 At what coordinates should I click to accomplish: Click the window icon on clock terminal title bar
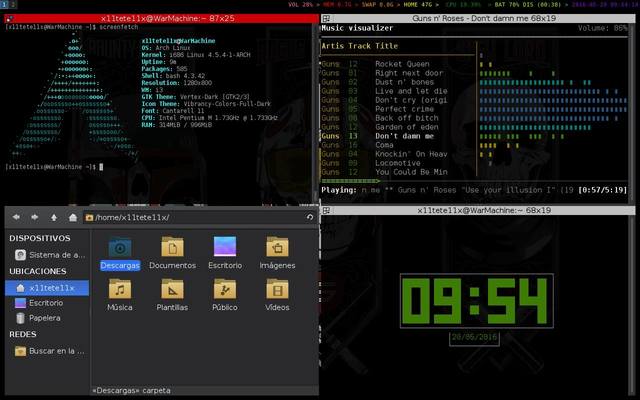point(326,211)
